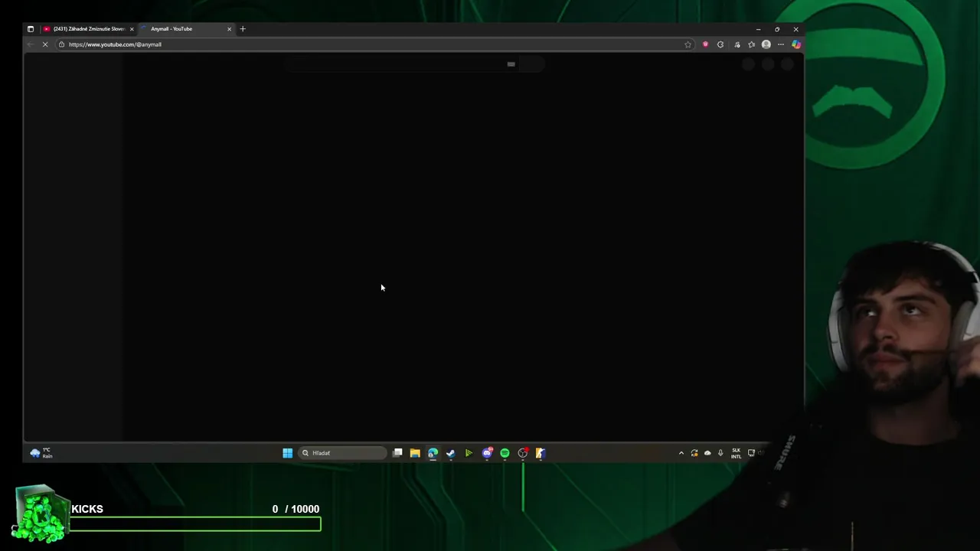980x551 pixels.
Task: Stop loading the current page
Action: point(45,44)
